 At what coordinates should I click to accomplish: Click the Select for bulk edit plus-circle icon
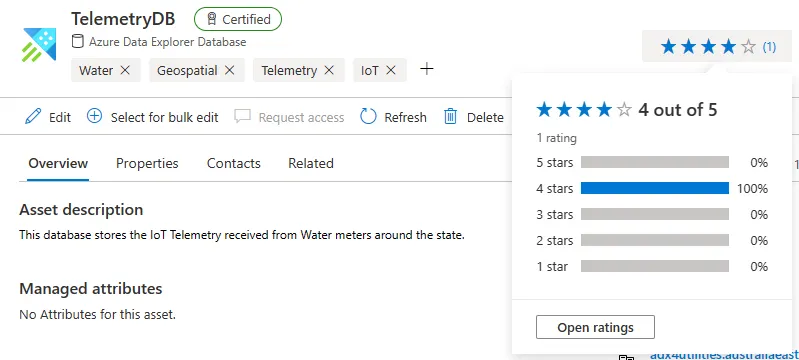94,117
